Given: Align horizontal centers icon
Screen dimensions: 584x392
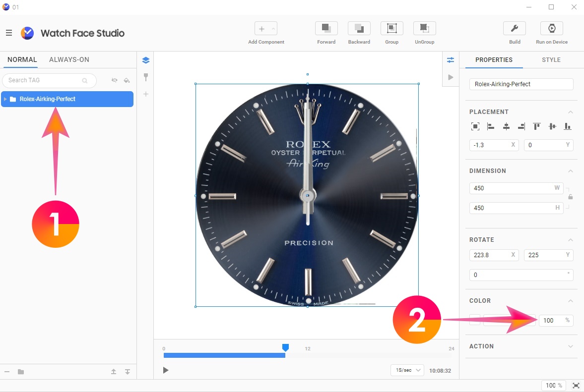Looking at the screenshot, I should pyautogui.click(x=506, y=126).
